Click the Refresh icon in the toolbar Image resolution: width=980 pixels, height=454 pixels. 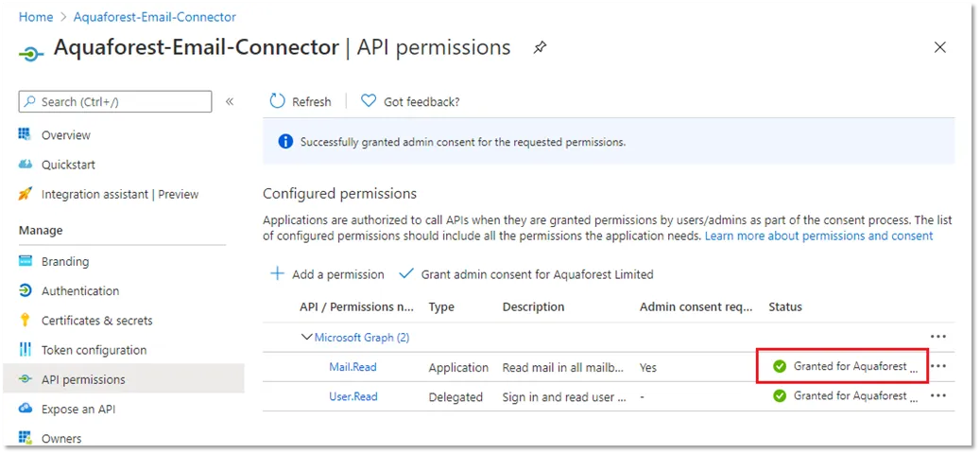pos(277,101)
